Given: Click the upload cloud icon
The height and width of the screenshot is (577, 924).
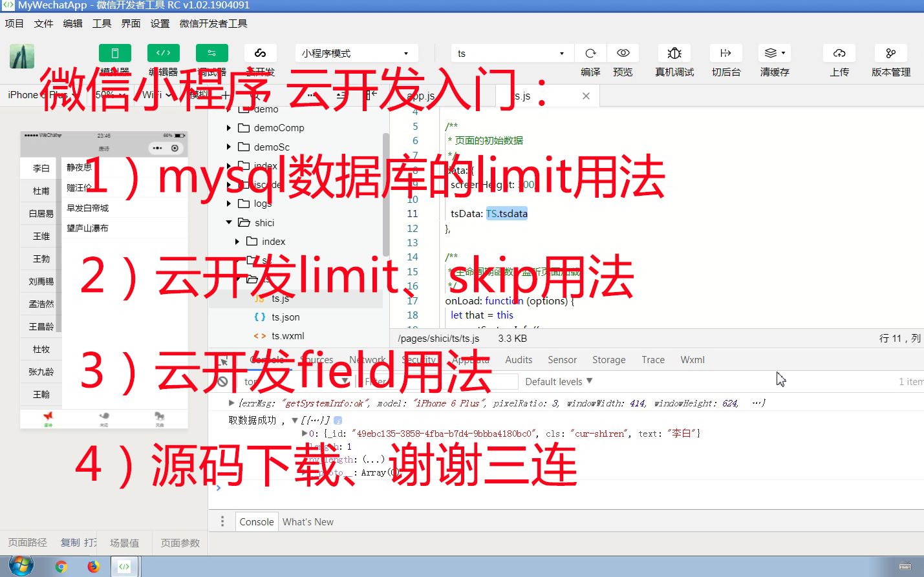Looking at the screenshot, I should [x=839, y=53].
